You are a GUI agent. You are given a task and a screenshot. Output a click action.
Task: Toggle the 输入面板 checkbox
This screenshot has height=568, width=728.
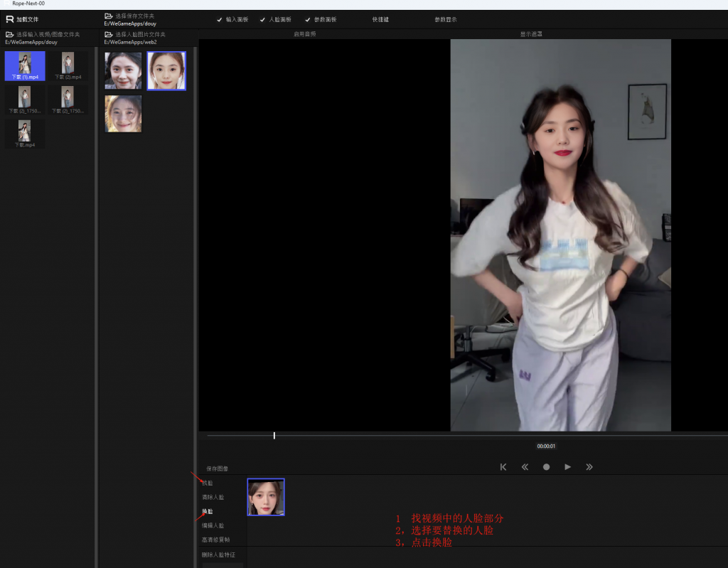click(x=220, y=19)
